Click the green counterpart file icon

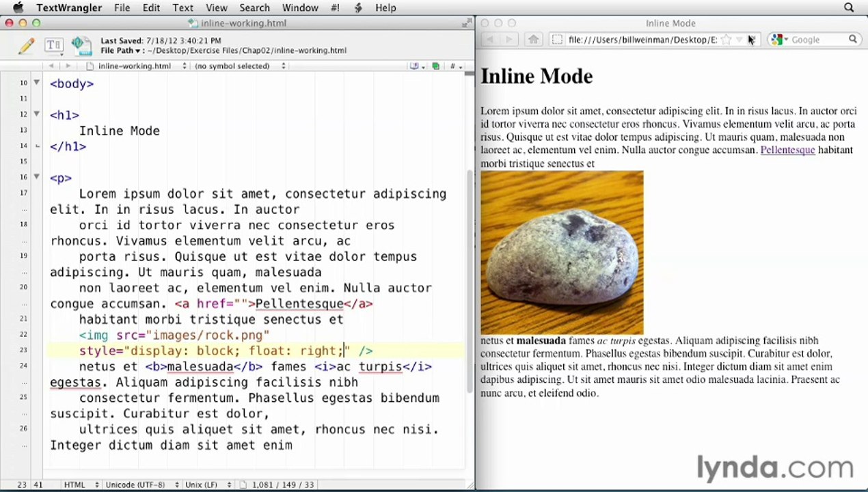pos(435,66)
